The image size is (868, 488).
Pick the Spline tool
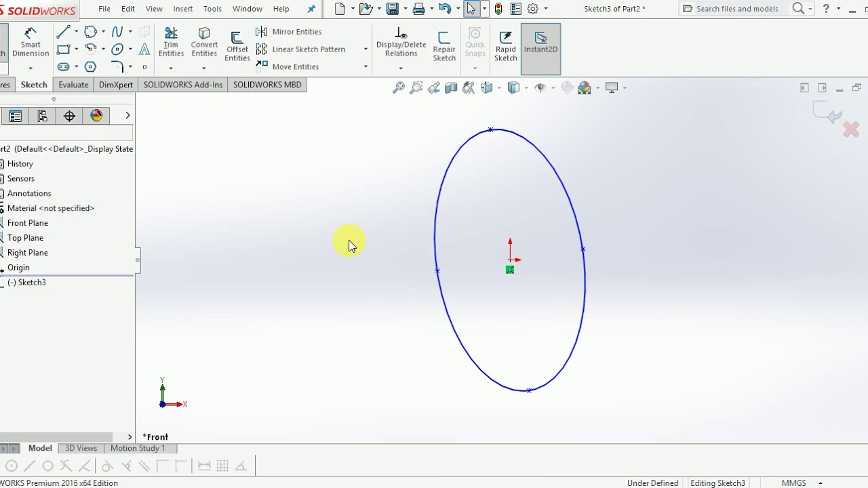pos(117,31)
